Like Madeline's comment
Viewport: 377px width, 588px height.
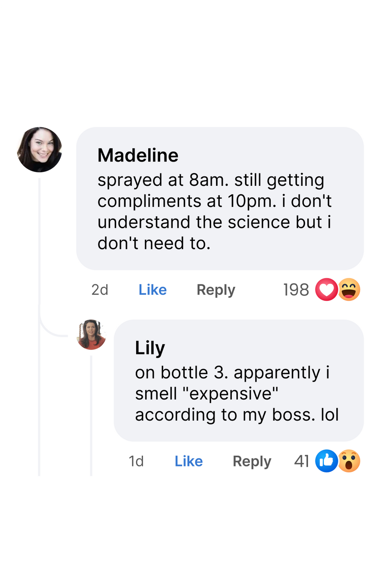(153, 290)
